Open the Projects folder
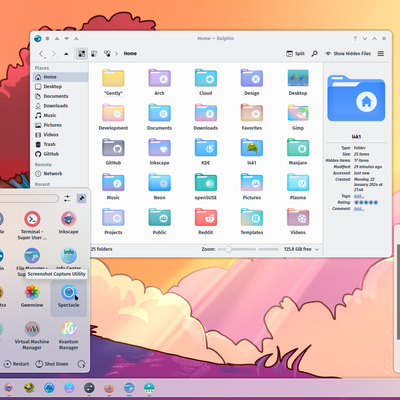The width and height of the screenshot is (400, 400). click(x=113, y=221)
